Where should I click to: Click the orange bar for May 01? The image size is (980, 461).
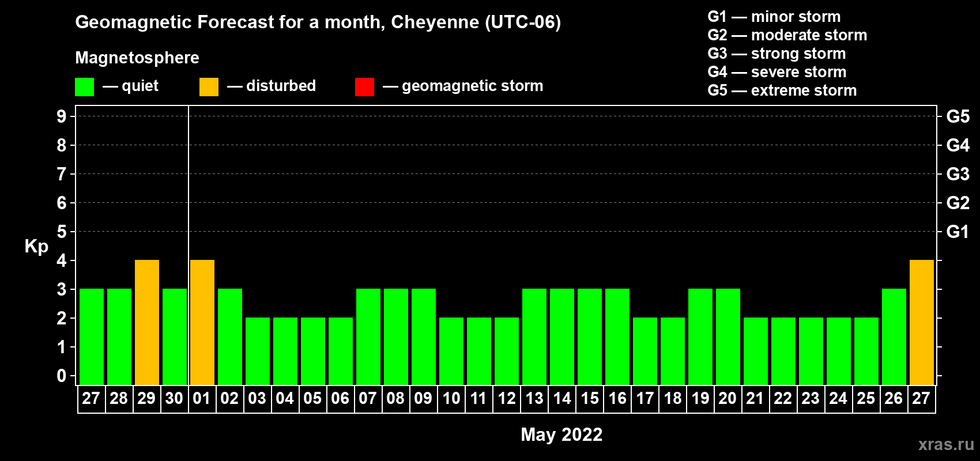202,323
